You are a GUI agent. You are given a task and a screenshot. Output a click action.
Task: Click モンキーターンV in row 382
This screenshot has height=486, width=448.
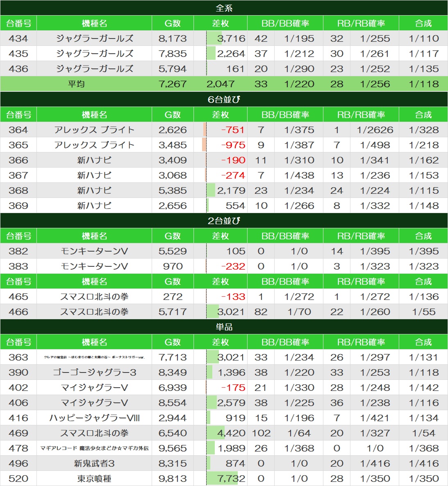[x=94, y=251]
